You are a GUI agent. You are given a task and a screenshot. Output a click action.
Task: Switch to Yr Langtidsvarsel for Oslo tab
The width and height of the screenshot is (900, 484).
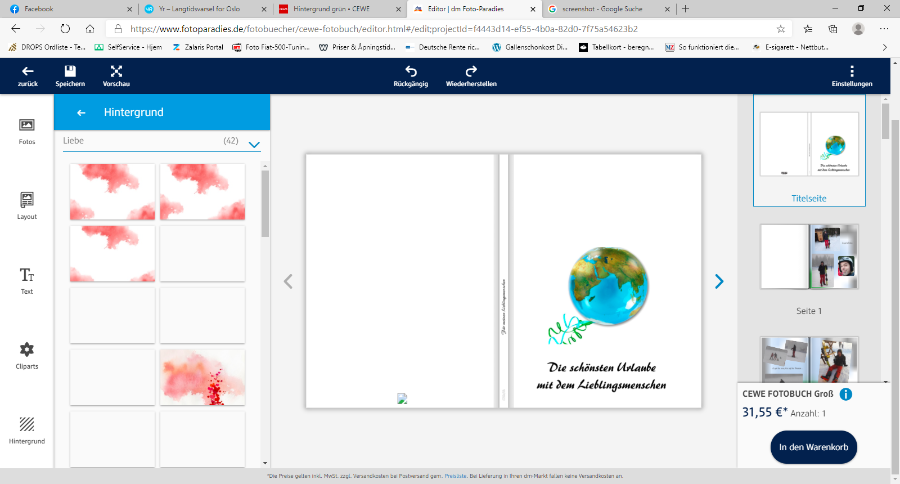[x=205, y=9]
